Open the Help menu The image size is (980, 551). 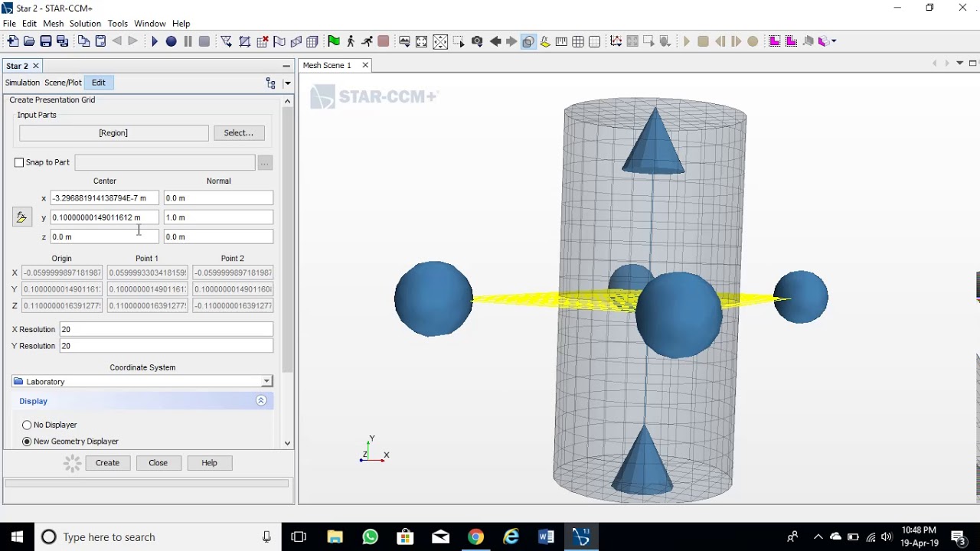181,24
